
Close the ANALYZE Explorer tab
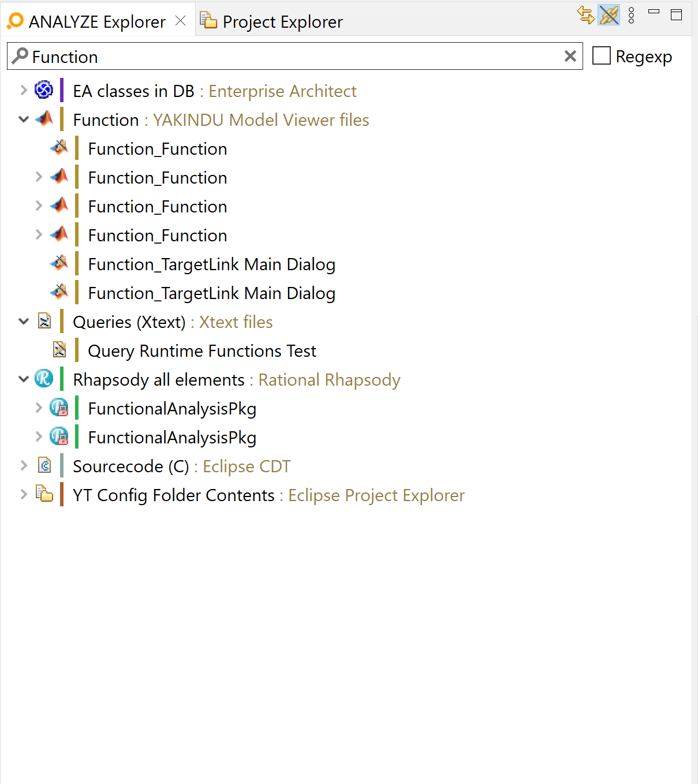181,21
